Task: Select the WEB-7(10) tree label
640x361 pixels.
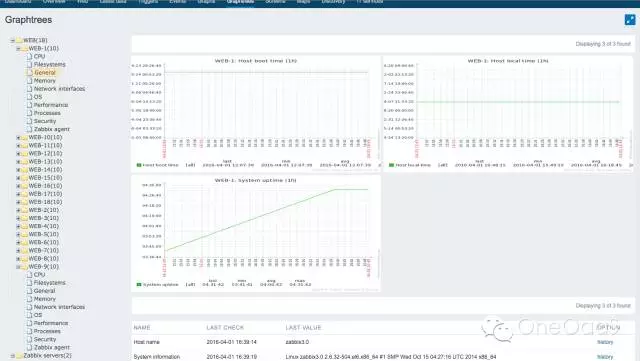Action: tap(44, 250)
